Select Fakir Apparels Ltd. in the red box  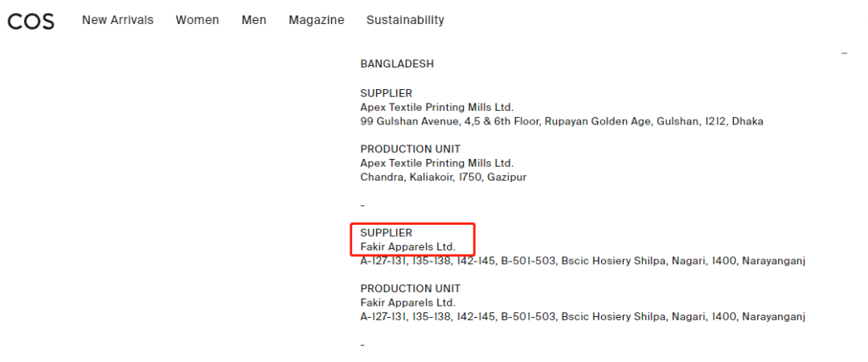(x=407, y=247)
